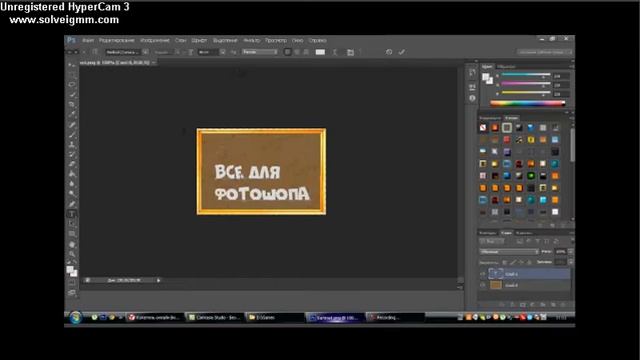Open the Character and Paragraph panels icon
This screenshot has height=360, width=640.
(x=350, y=52)
